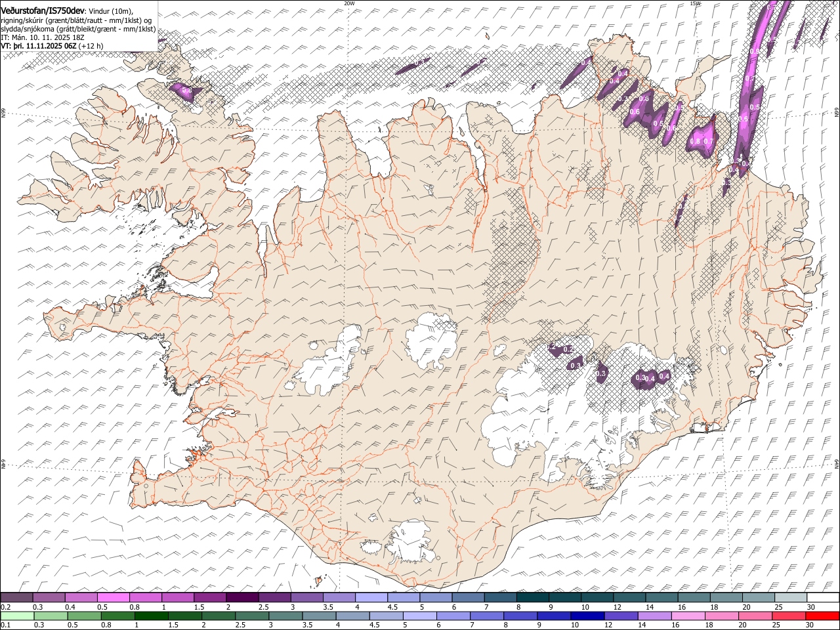Click the 15W longitude label at top
This screenshot has height=630, width=840.
click(x=695, y=3)
